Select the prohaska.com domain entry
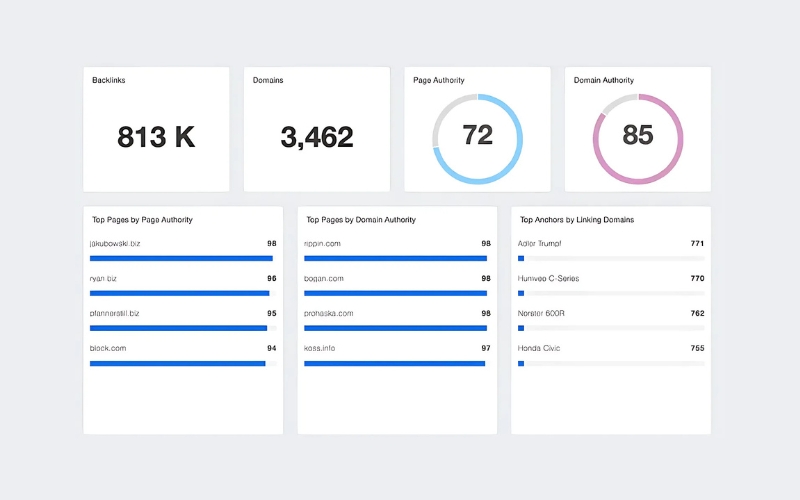This screenshot has width=800, height=500. point(329,313)
